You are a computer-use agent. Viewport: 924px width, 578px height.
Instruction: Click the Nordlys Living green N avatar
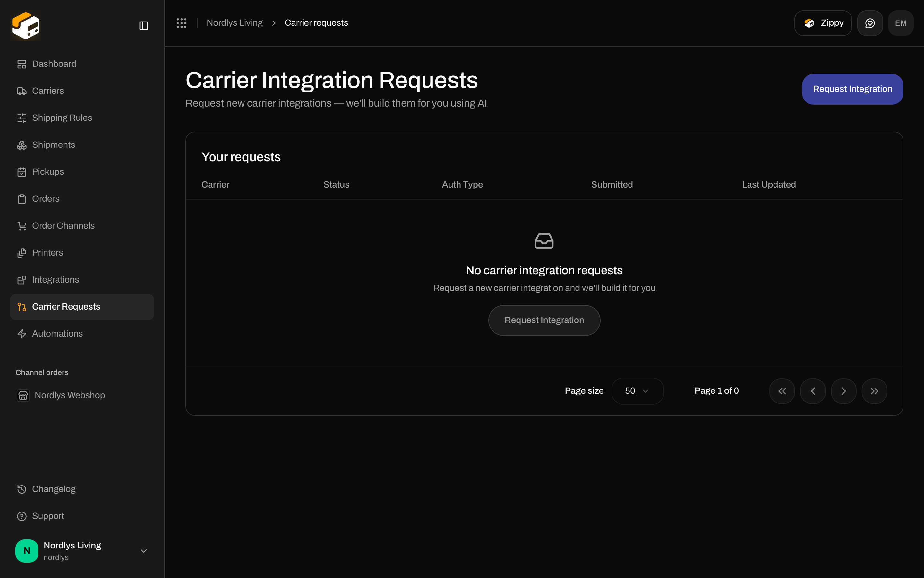click(27, 551)
